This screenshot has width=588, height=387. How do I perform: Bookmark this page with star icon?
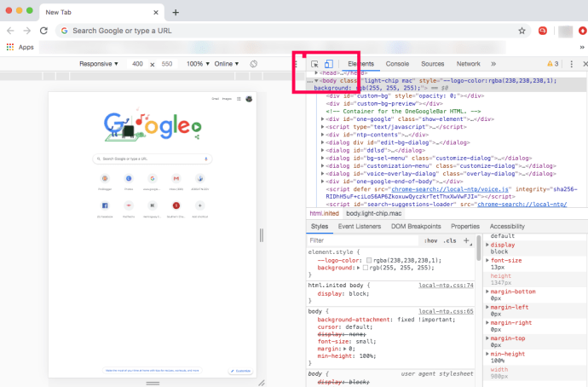point(522,30)
